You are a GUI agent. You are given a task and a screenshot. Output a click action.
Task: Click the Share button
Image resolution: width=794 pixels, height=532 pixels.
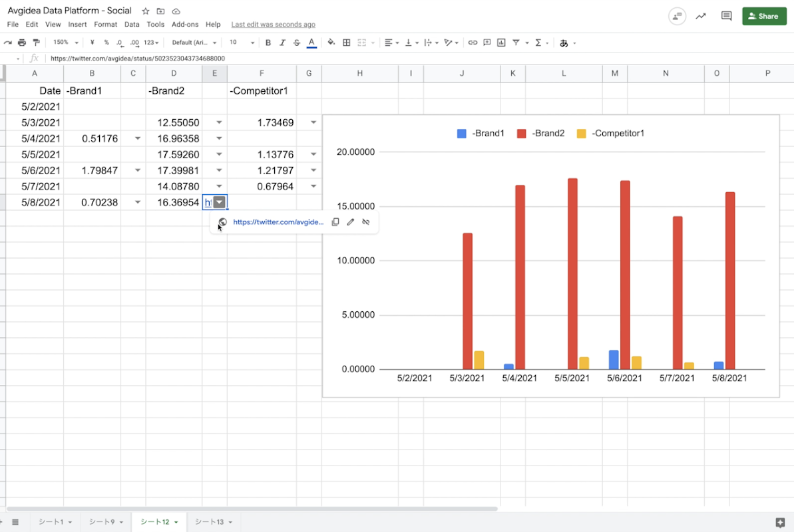tap(764, 16)
